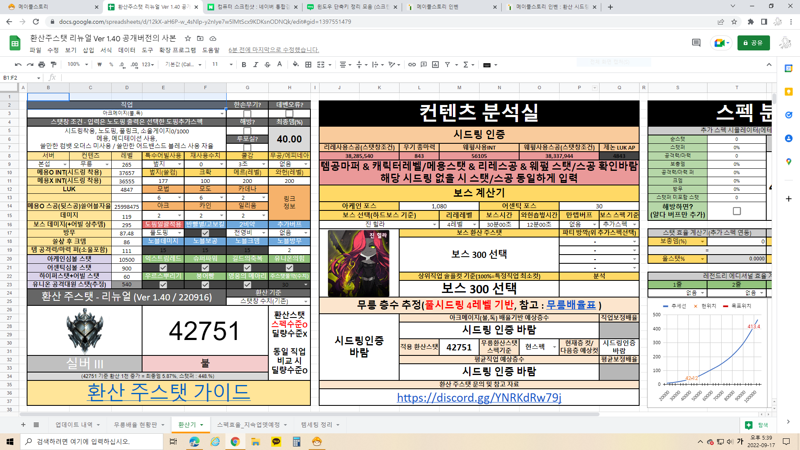Screen dimensions: 800x450
Task: Open the font size dropdown
Action: (x=222, y=65)
